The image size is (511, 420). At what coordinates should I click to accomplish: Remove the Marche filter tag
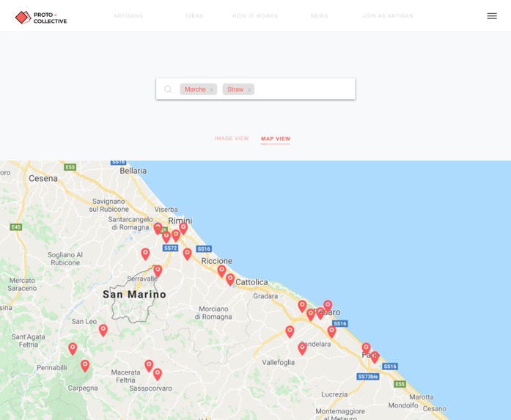(211, 89)
